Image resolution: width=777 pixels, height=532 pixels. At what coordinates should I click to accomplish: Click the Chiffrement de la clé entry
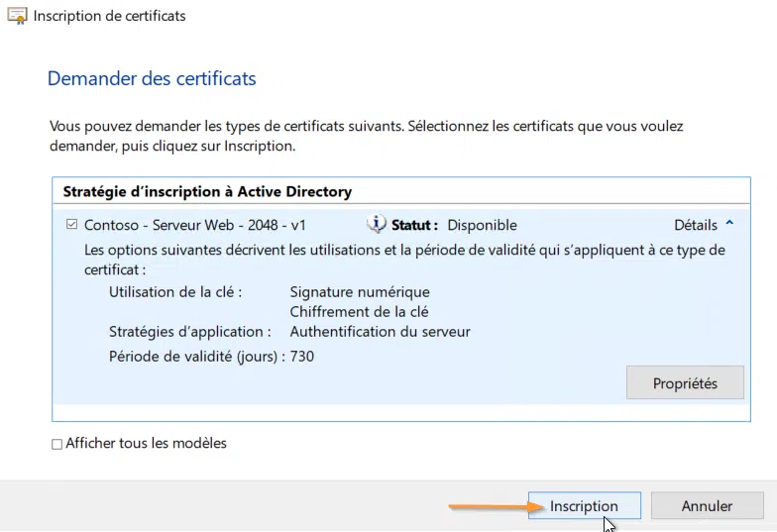point(359,312)
